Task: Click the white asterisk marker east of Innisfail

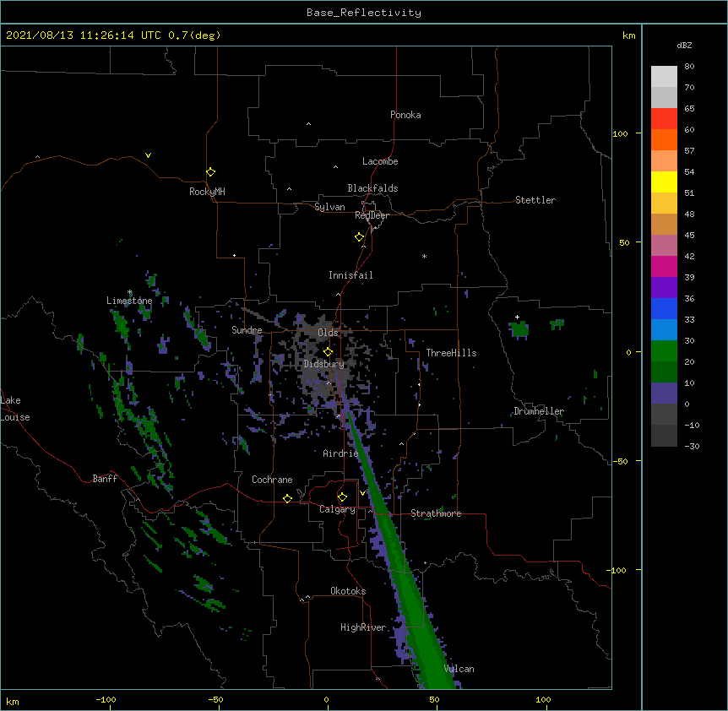Action: click(424, 256)
